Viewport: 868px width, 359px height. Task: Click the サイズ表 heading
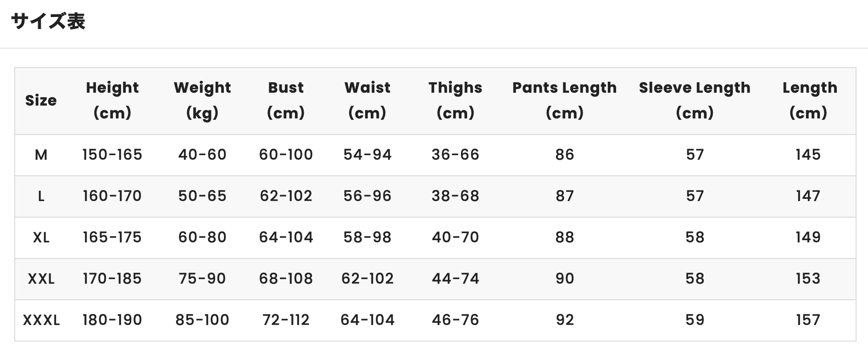[48, 22]
